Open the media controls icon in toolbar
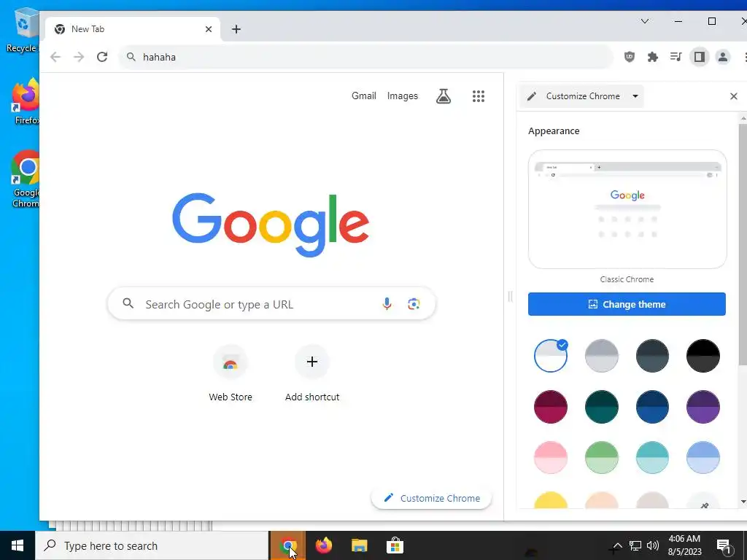 point(676,57)
